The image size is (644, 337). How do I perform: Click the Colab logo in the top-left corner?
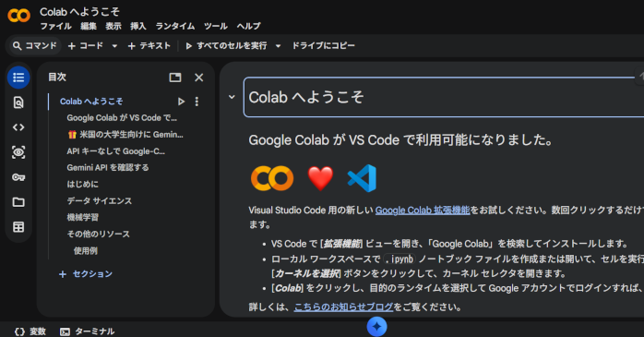tap(18, 16)
